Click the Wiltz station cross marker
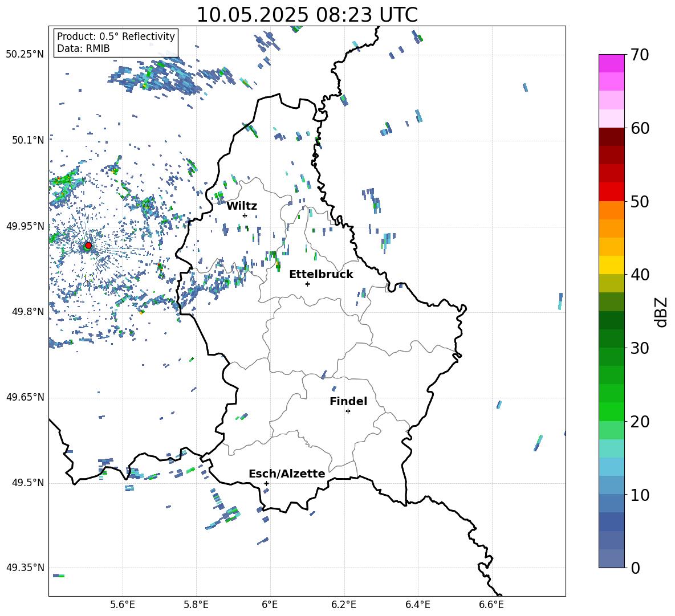This screenshot has width=675, height=616. pyautogui.click(x=245, y=215)
